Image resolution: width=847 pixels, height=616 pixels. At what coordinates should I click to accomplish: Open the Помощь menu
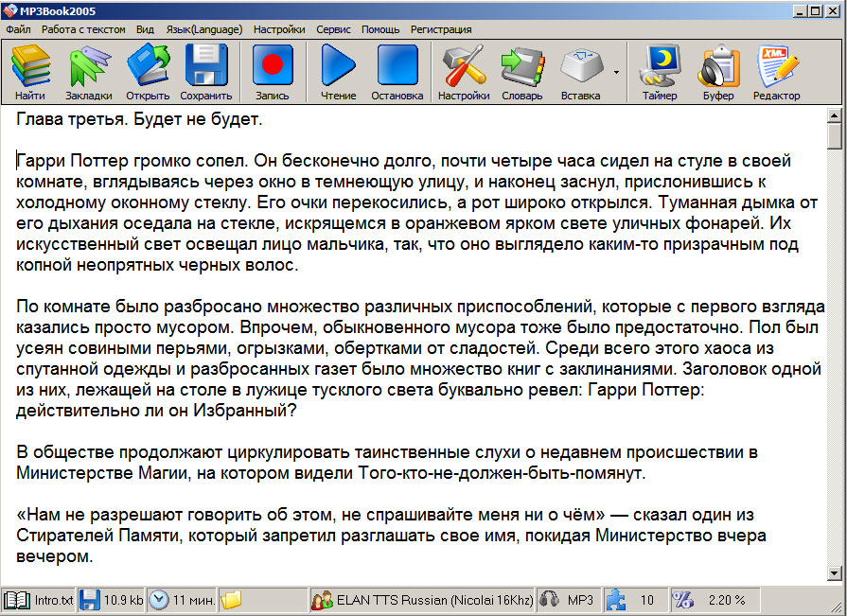click(x=380, y=29)
